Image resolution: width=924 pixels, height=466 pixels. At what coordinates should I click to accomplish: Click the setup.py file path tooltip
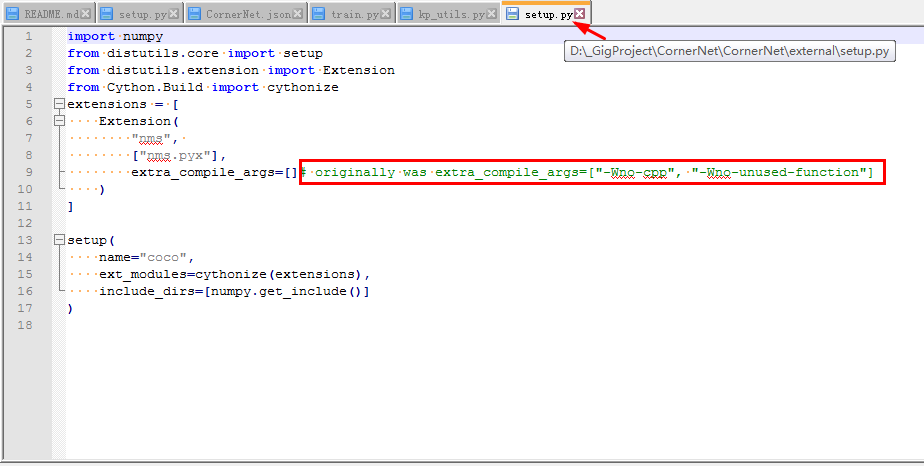pyautogui.click(x=730, y=51)
